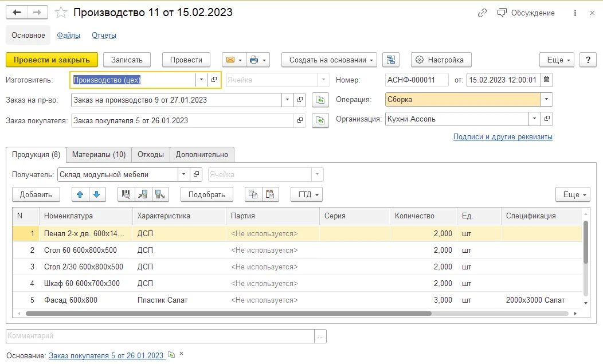Viewport: 603px width, 364px height.
Task: Click Добавить to add a row
Action: coord(36,195)
